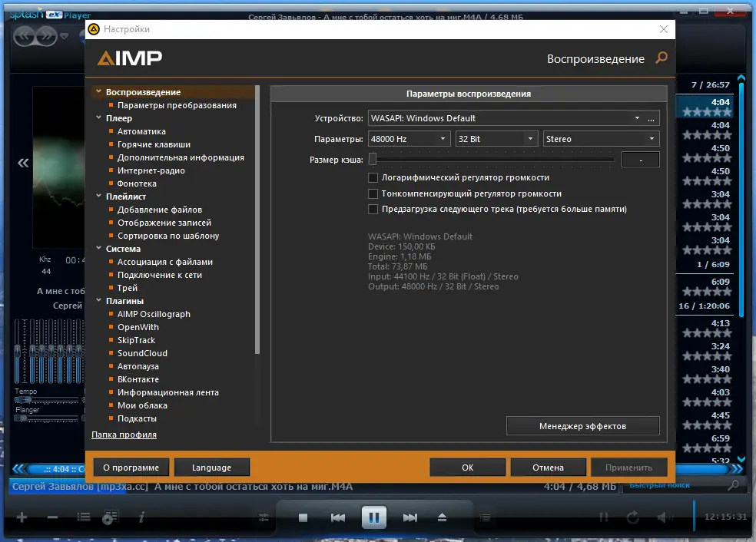The image size is (756, 542).
Task: Open Добавление файлов settings page
Action: (x=160, y=210)
